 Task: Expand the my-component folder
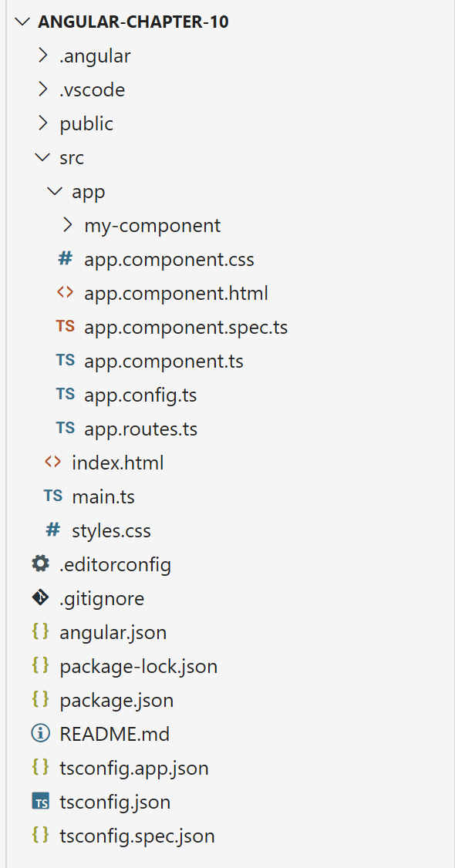66,224
